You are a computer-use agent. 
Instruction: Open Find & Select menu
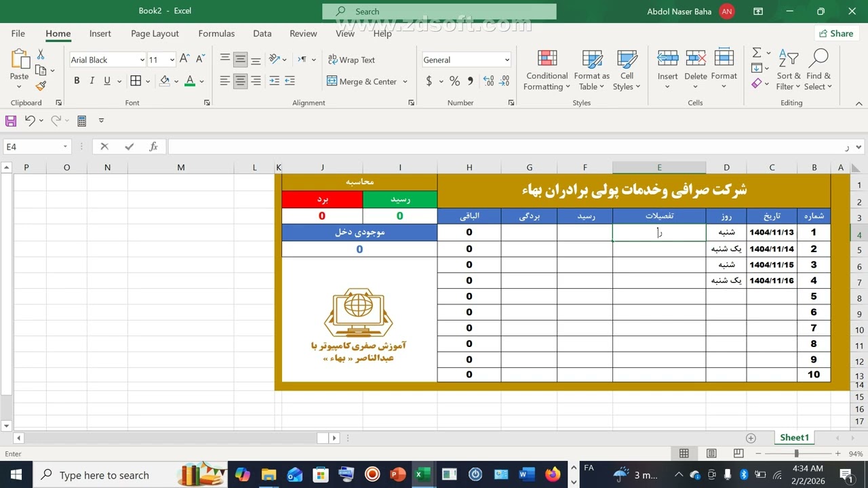[x=818, y=70]
